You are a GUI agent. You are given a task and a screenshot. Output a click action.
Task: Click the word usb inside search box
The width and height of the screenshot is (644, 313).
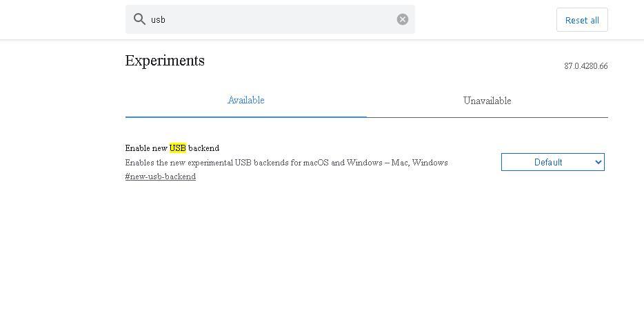(x=158, y=20)
